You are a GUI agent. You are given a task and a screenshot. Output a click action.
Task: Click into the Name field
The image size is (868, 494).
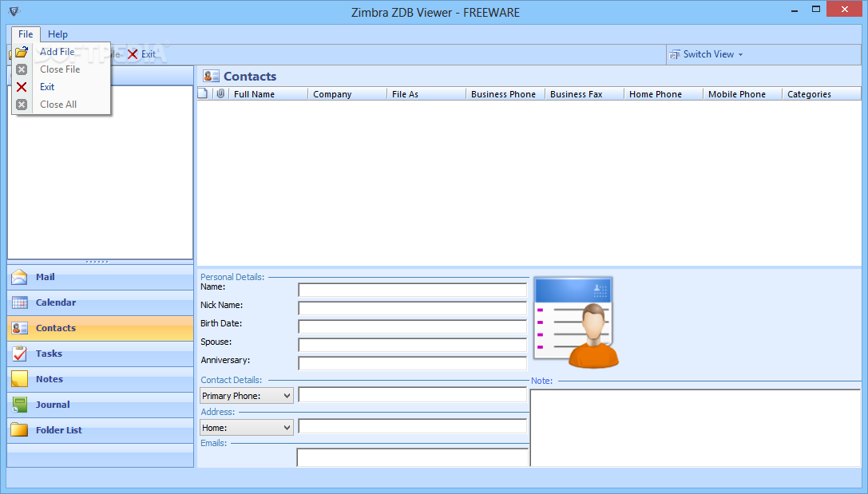pyautogui.click(x=412, y=290)
